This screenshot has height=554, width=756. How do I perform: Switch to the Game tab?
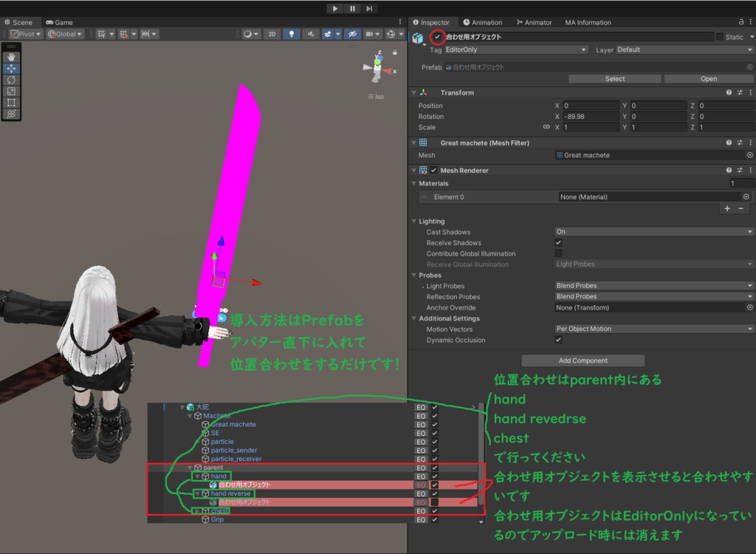pos(59,22)
